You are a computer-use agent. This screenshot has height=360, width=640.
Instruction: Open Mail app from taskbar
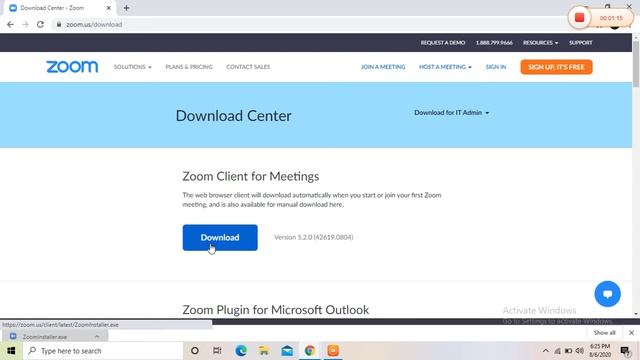tap(287, 351)
